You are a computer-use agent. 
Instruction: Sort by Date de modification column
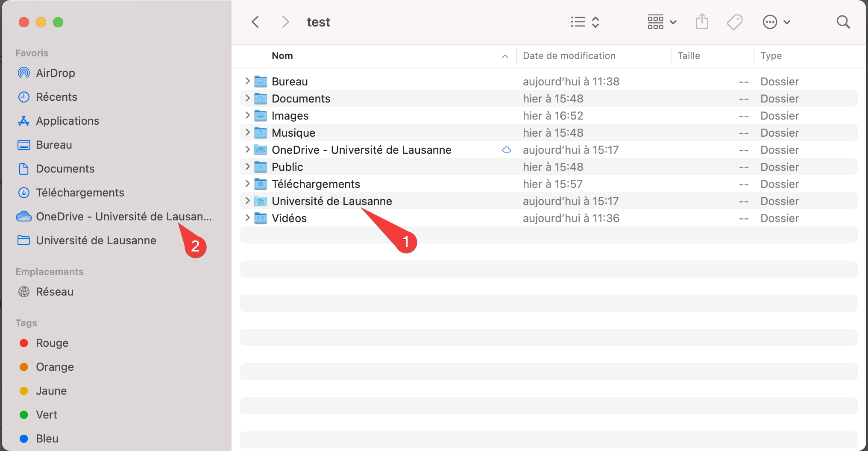[569, 56]
